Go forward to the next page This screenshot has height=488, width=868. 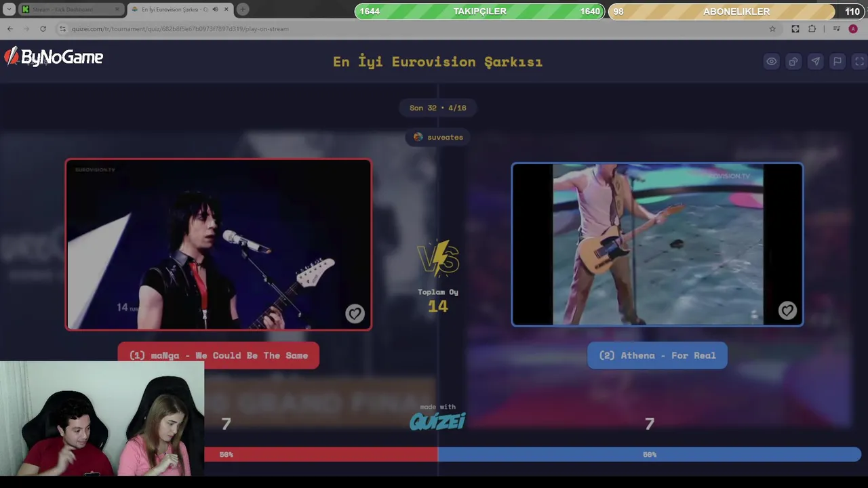[x=26, y=28]
